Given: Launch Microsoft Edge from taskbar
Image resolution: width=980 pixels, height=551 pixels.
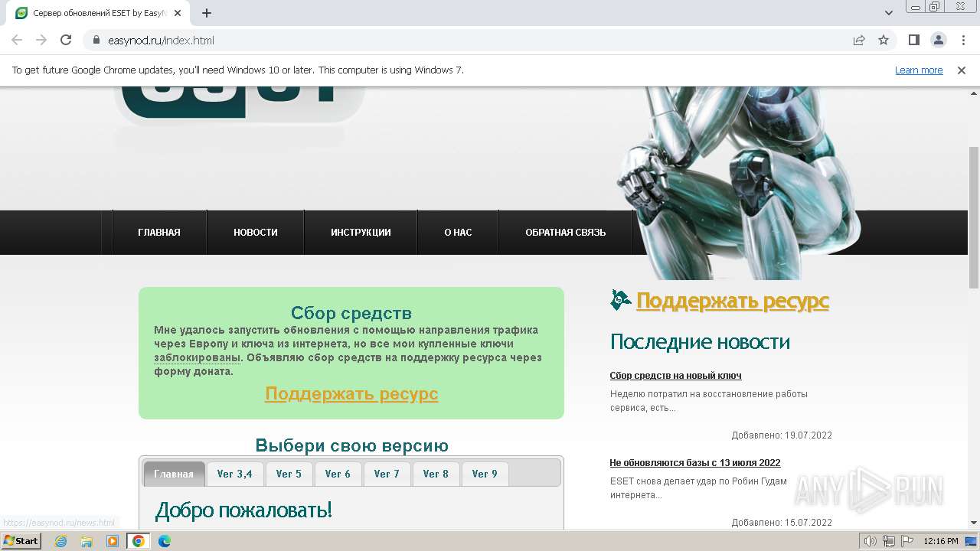Looking at the screenshot, I should (x=165, y=541).
